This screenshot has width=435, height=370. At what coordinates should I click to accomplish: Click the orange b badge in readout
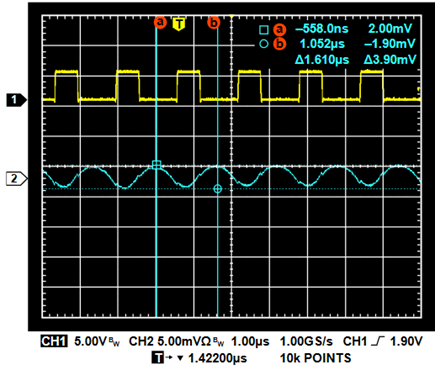point(280,44)
